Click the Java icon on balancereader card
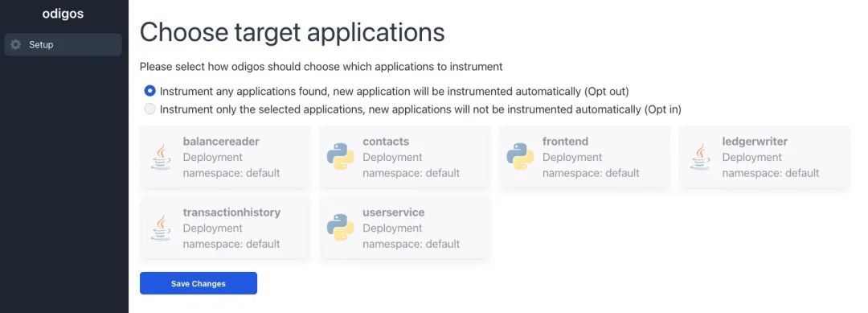 coord(161,157)
